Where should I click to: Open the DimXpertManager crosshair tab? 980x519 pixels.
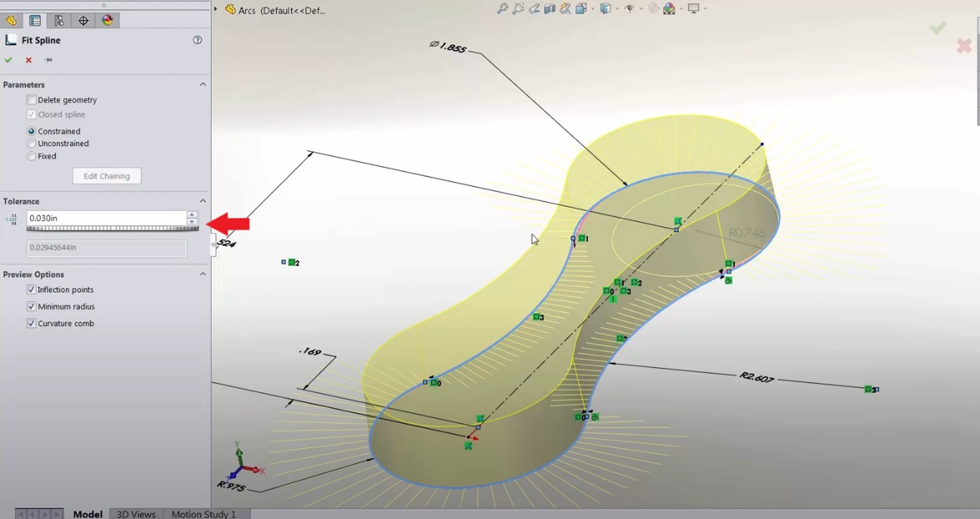coord(83,20)
